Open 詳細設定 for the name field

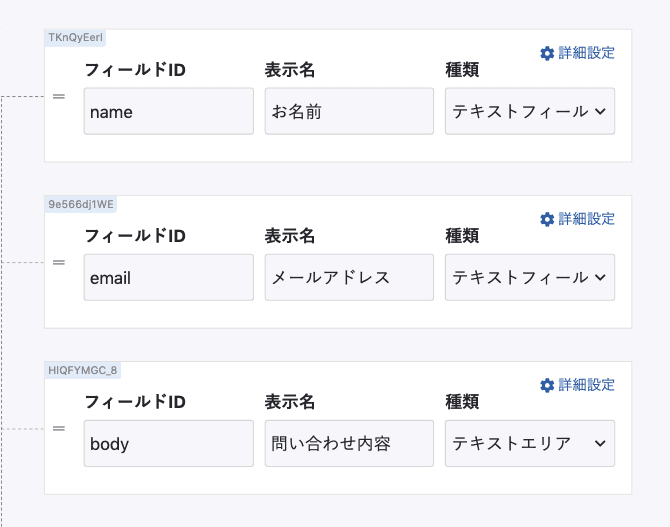pos(586,53)
